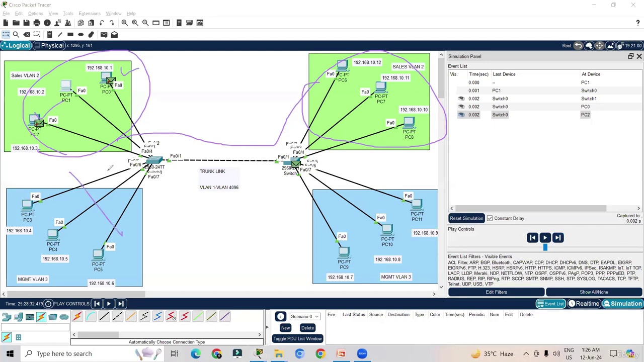644x362 pixels.
Task: Open the Extensions menu
Action: click(90, 14)
